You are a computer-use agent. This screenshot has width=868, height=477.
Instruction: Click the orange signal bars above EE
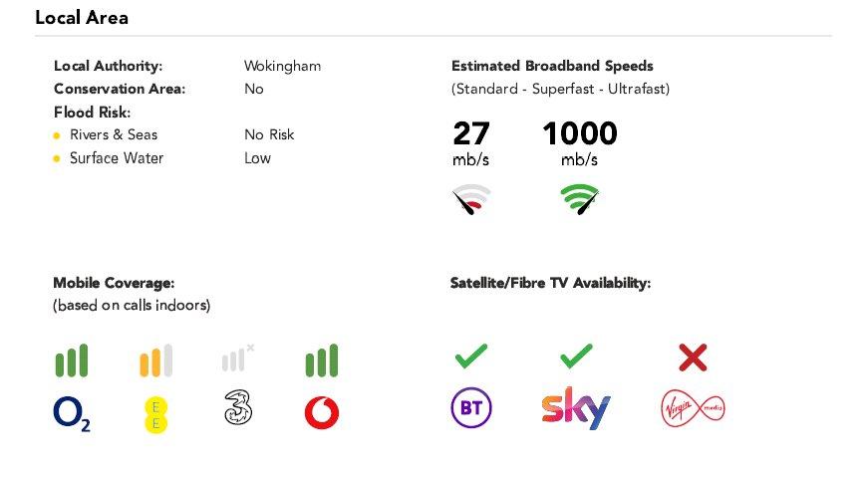[x=155, y=360]
